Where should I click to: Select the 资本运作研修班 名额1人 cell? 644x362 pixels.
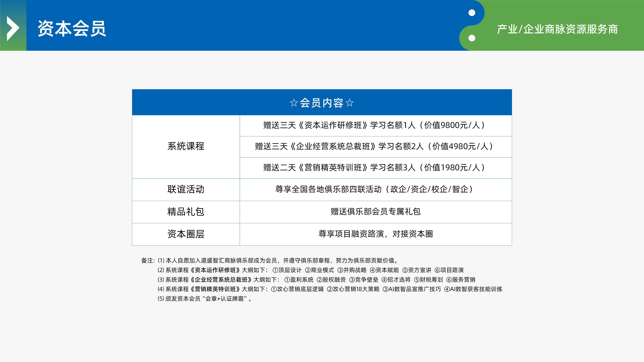tap(376, 125)
